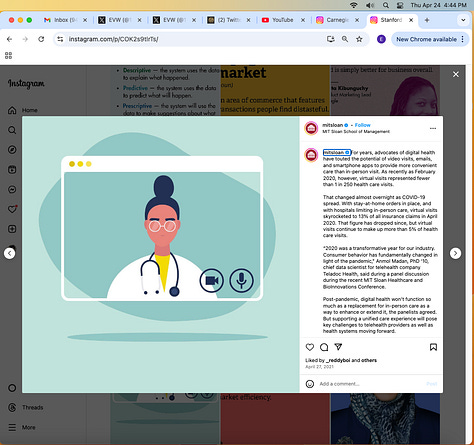
Task: Open post options three-dot menu
Action: [x=433, y=128]
